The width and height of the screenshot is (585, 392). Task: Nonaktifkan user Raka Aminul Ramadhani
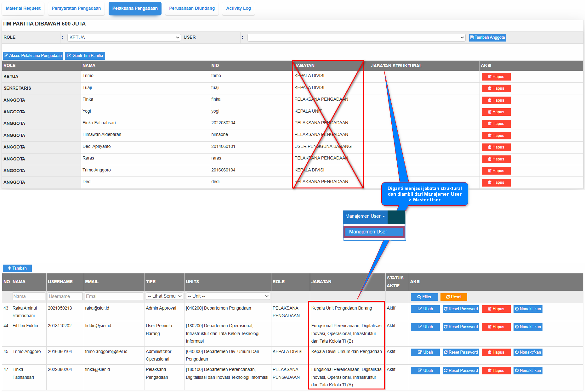(528, 309)
